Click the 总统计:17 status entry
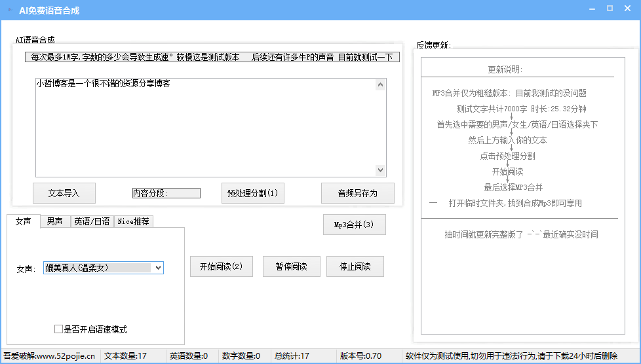Screen dimensions: 641x364 coord(292,356)
